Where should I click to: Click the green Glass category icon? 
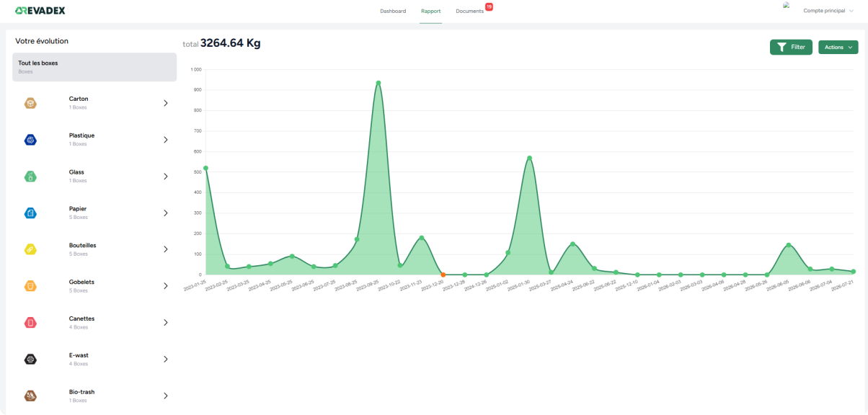[x=30, y=177]
